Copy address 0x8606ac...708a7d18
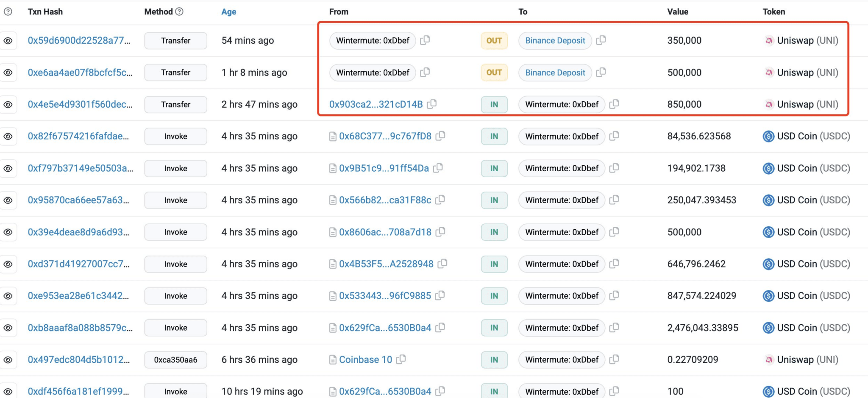The height and width of the screenshot is (398, 868). (441, 232)
